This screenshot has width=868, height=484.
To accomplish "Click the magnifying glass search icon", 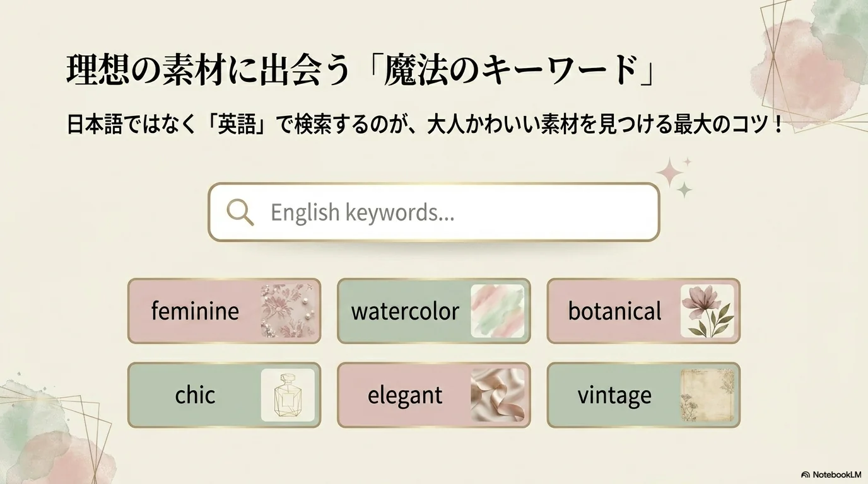I will [x=240, y=212].
